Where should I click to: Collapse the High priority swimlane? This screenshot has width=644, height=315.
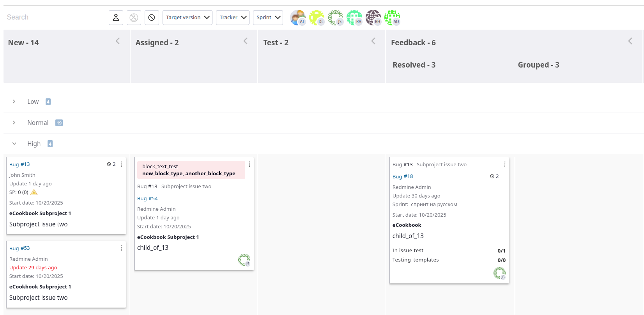click(x=14, y=144)
